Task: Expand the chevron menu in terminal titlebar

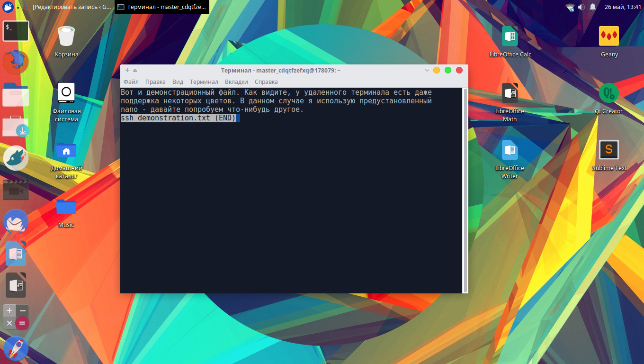Action: [427, 70]
